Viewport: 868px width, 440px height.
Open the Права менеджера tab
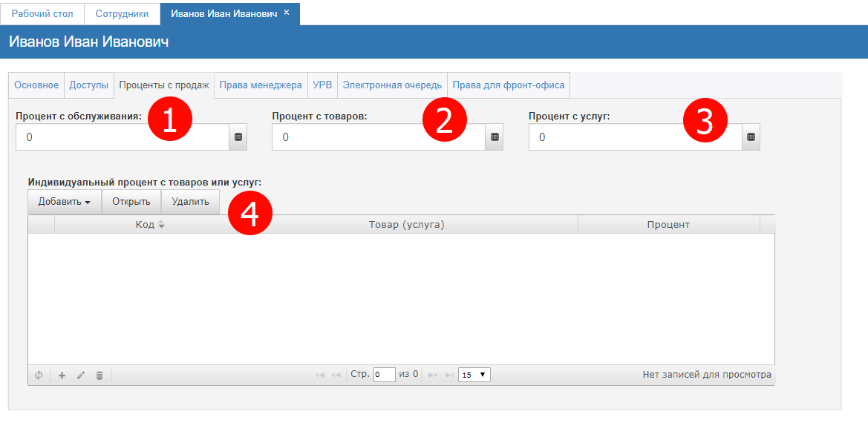tap(261, 85)
